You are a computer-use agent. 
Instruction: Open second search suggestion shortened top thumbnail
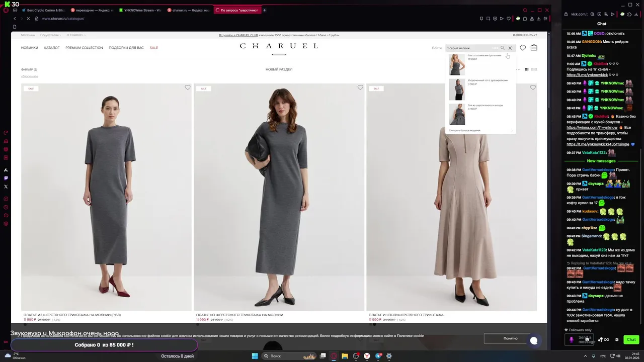coord(457,89)
